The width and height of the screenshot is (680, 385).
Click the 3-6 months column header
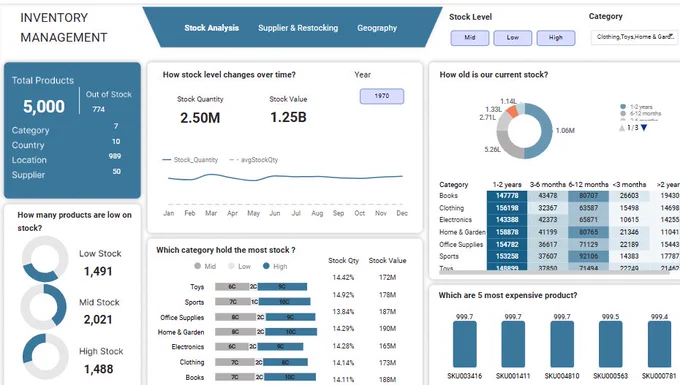coord(548,185)
